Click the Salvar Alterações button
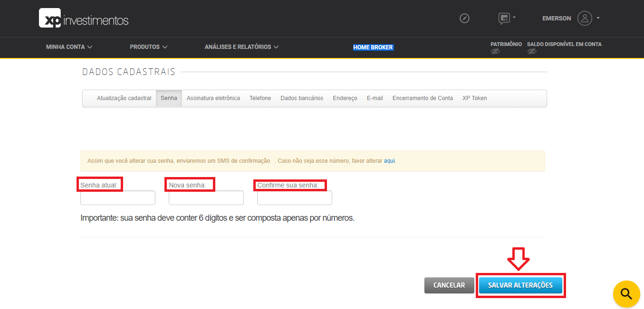Screen dimensions: 644x309 (x=520, y=285)
